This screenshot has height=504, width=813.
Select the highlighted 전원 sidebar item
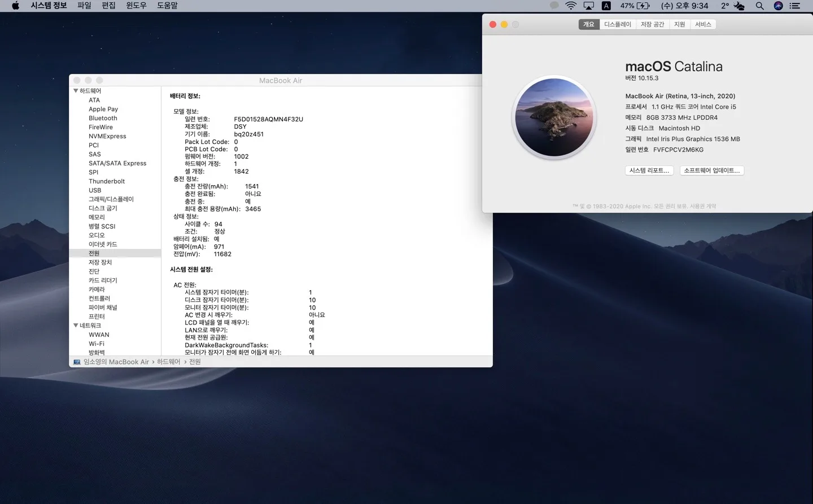point(115,253)
